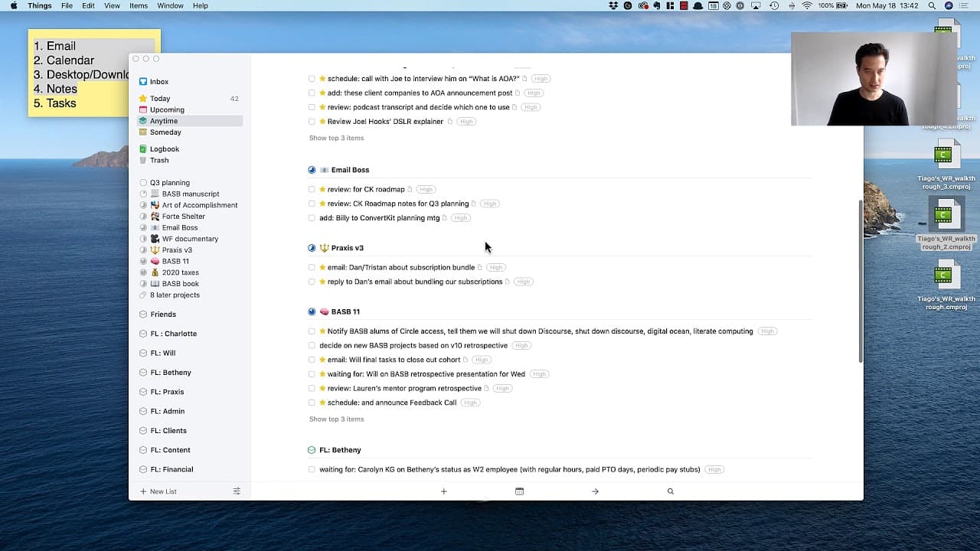Check off 'waiting for: Carolyn KG' task

(312, 470)
